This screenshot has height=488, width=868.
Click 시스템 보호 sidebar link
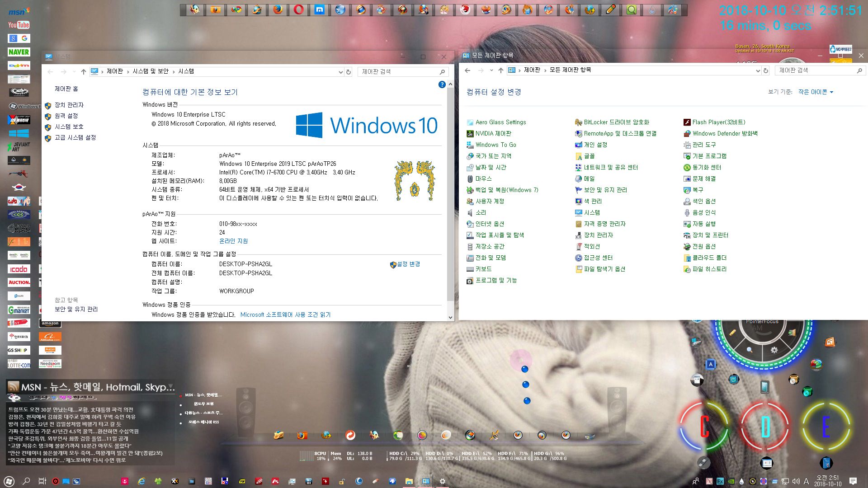[x=69, y=127]
